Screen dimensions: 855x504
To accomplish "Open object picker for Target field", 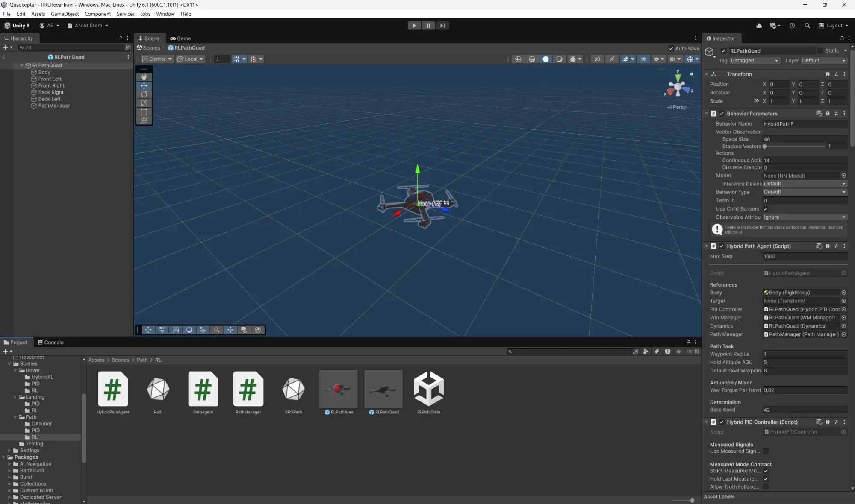I will point(844,301).
